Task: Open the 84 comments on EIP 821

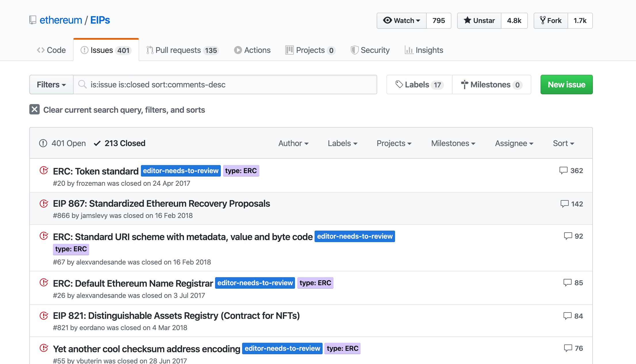Action: pyautogui.click(x=573, y=316)
